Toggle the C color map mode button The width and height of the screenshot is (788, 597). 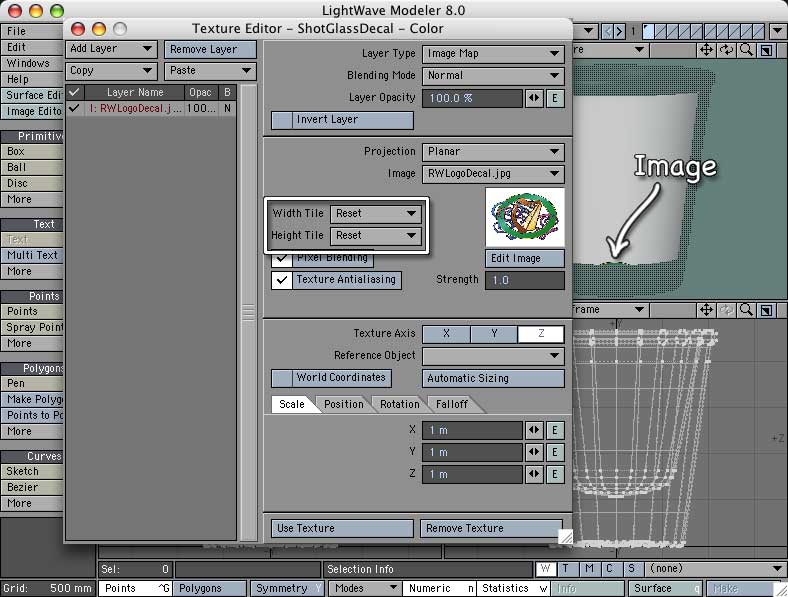(610, 569)
